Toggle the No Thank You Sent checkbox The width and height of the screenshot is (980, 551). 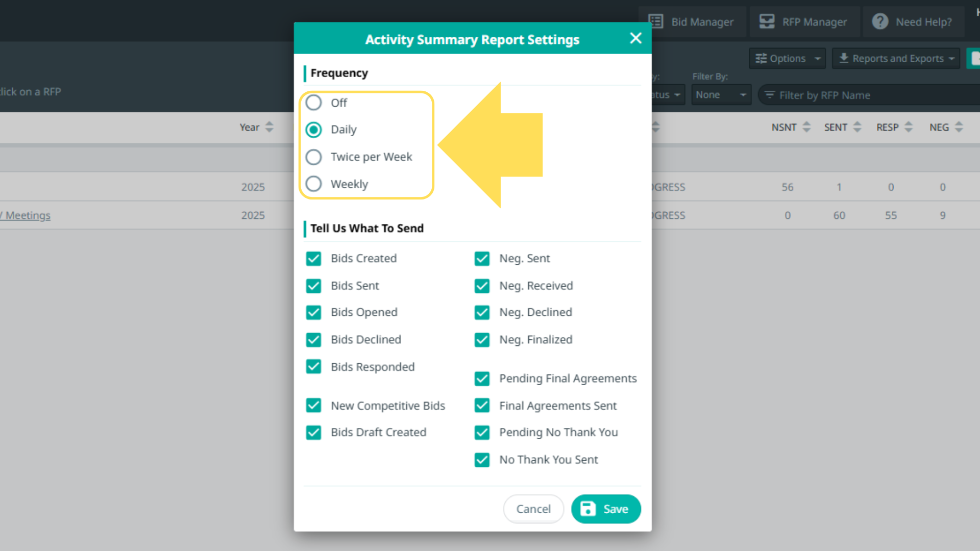click(482, 460)
